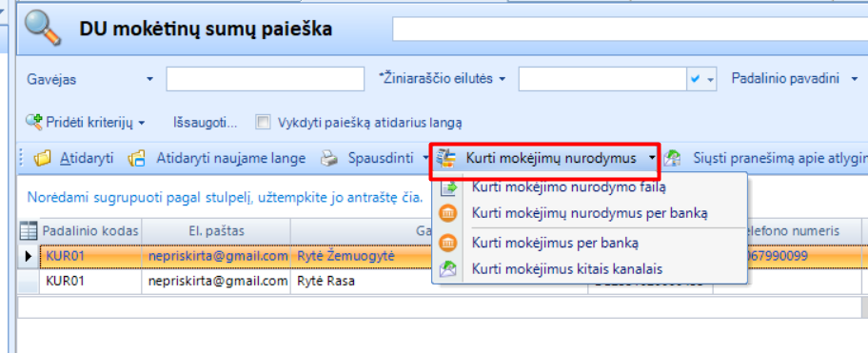Click Siųsti pranešimą apie atlyginimą button
This screenshot has width=868, height=353.
(765, 159)
